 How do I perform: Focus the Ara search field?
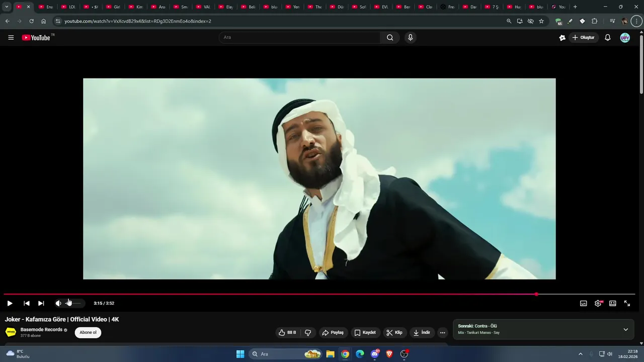click(300, 38)
